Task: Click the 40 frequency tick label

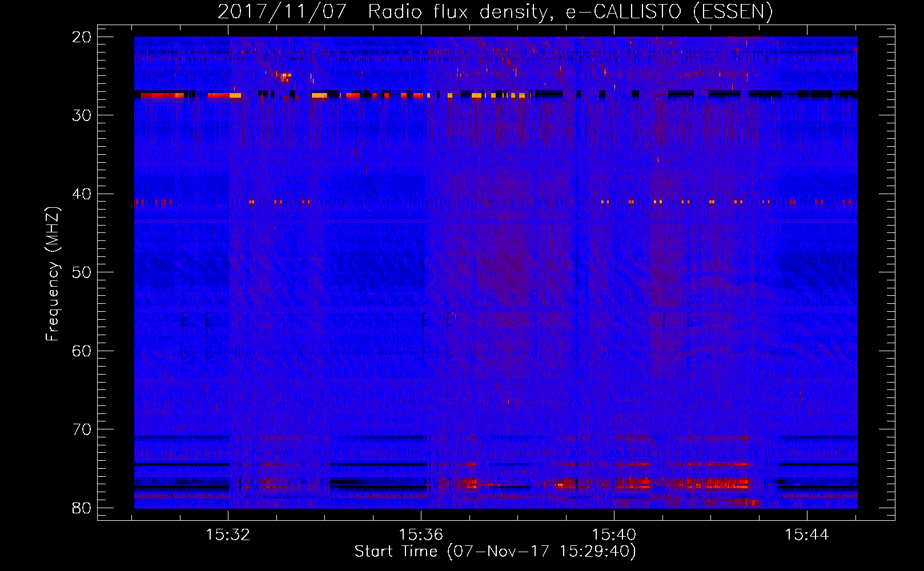Action: [x=82, y=194]
